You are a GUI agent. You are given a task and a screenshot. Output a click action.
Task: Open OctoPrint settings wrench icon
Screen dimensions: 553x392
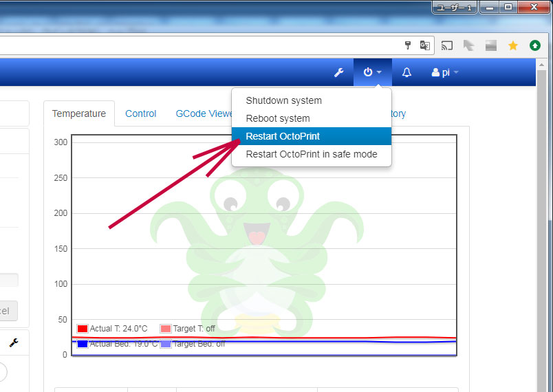(x=339, y=73)
